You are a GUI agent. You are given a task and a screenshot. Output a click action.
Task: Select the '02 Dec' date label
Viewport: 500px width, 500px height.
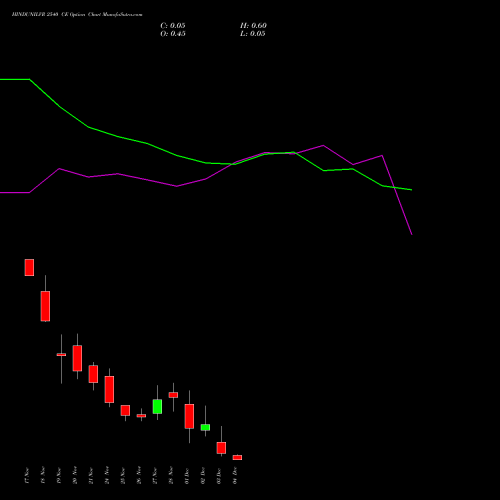pos(203,476)
